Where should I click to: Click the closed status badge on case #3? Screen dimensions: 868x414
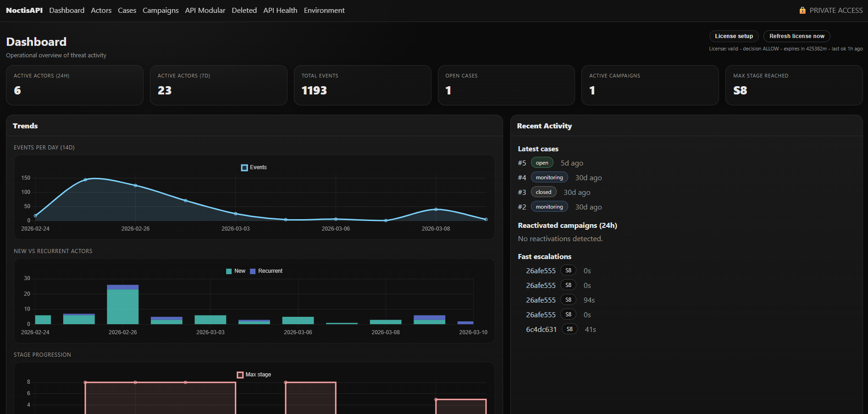543,192
